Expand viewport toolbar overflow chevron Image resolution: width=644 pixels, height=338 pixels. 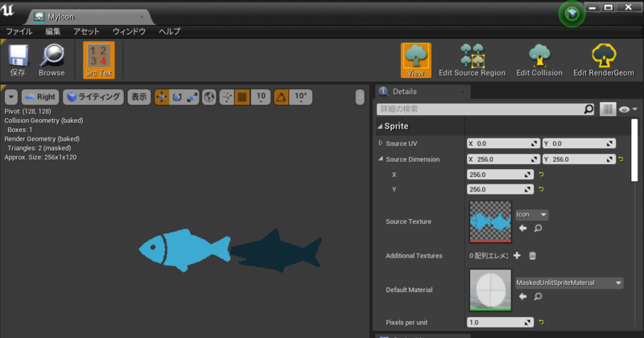coord(360,97)
